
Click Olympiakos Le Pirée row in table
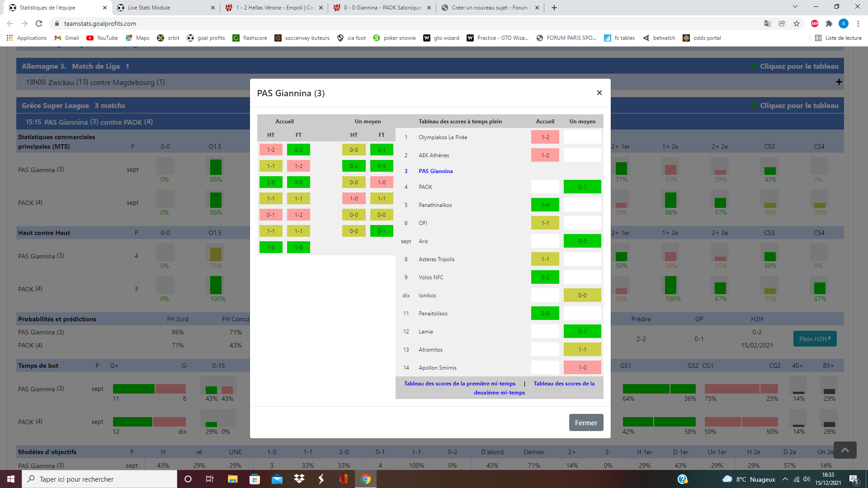(499, 137)
